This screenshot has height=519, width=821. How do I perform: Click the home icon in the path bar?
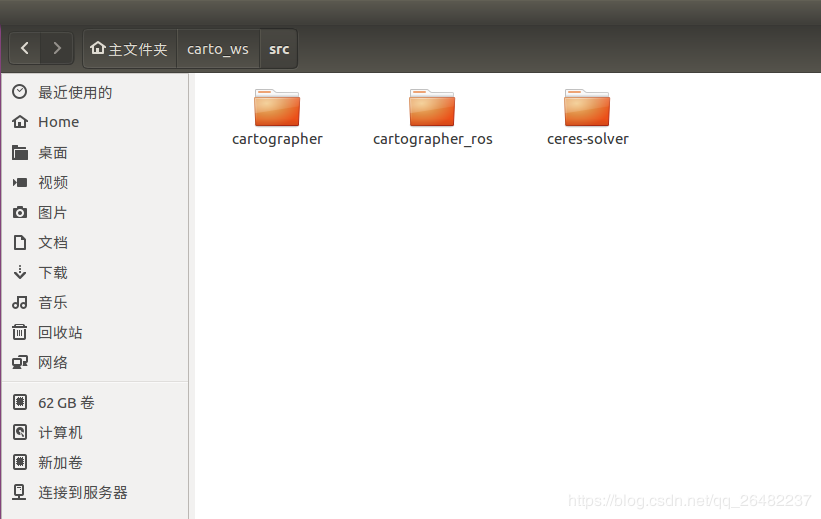pos(98,48)
